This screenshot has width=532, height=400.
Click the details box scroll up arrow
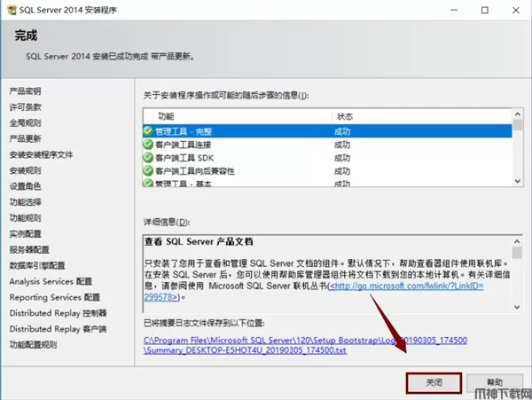tap(517, 241)
